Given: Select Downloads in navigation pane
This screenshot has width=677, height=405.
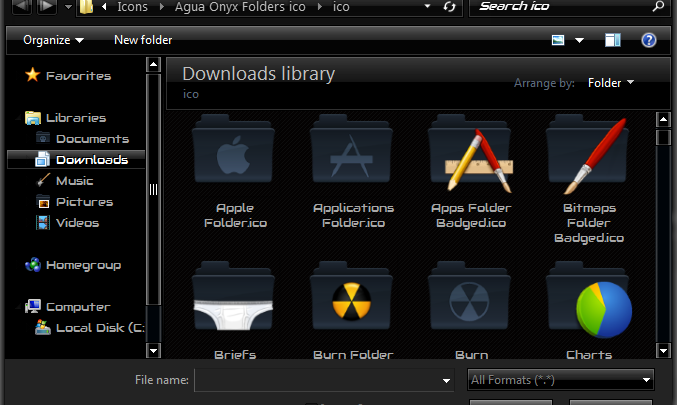Looking at the screenshot, I should point(92,160).
